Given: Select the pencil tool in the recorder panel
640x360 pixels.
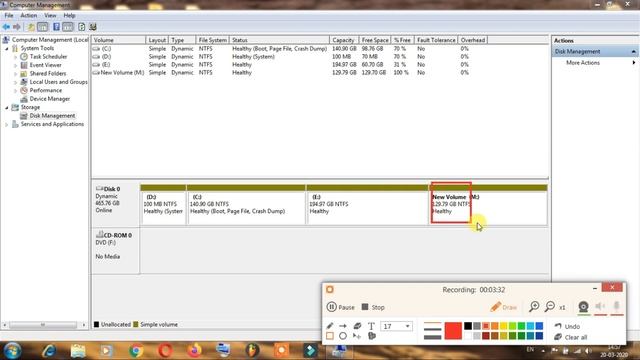Looking at the screenshot, I should point(330,326).
